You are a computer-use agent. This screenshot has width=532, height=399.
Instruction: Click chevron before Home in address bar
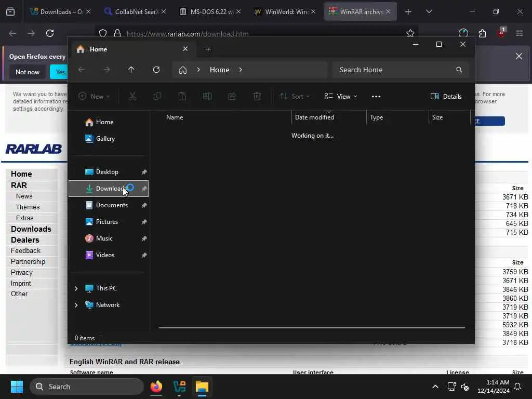click(x=198, y=70)
